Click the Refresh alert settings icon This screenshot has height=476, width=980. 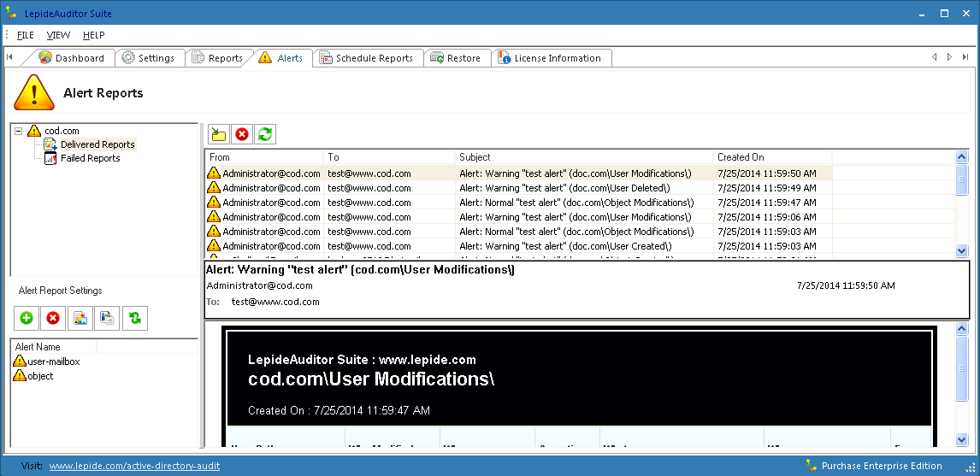point(135,318)
